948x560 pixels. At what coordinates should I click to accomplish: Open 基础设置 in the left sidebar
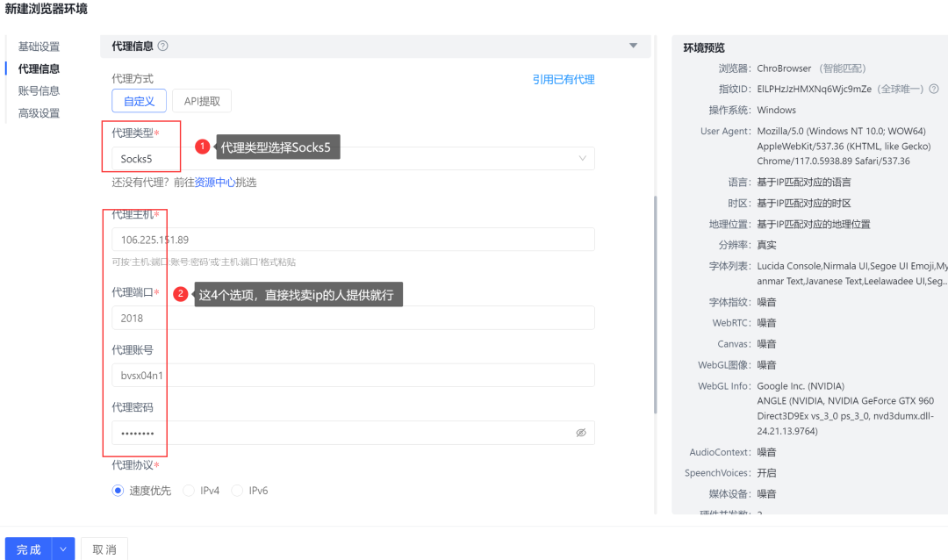pos(40,46)
